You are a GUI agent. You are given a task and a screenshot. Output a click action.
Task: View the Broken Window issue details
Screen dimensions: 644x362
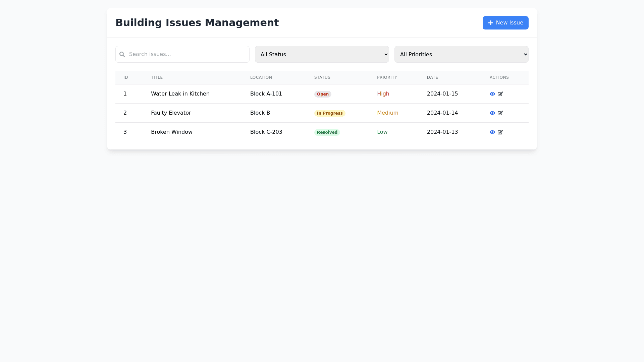tap(492, 132)
